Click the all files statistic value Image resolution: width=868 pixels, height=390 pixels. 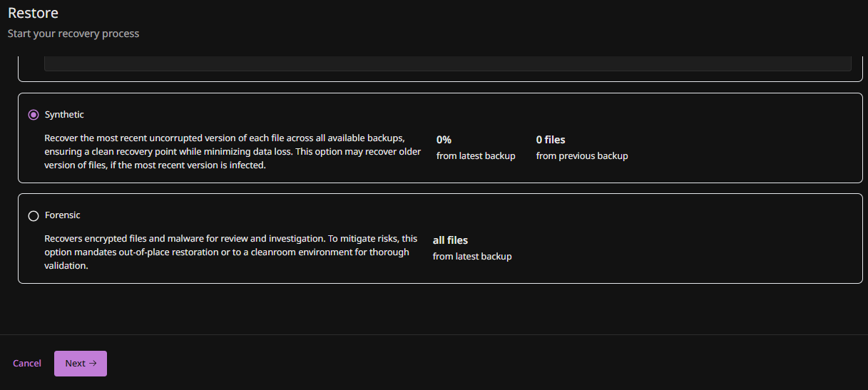450,240
